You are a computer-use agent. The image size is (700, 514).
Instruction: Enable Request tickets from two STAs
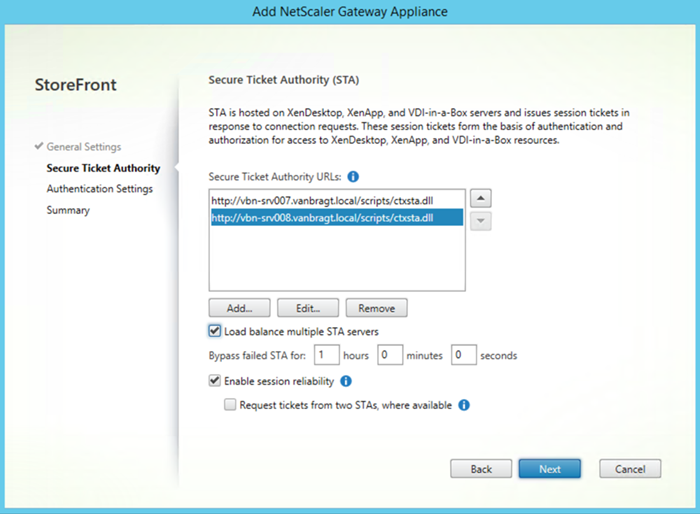[230, 405]
